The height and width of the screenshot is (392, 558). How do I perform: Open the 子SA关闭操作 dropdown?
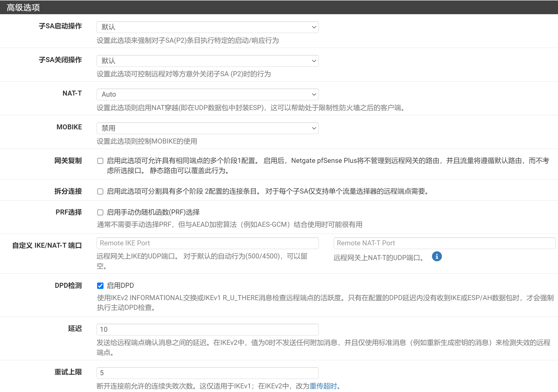[x=207, y=61]
